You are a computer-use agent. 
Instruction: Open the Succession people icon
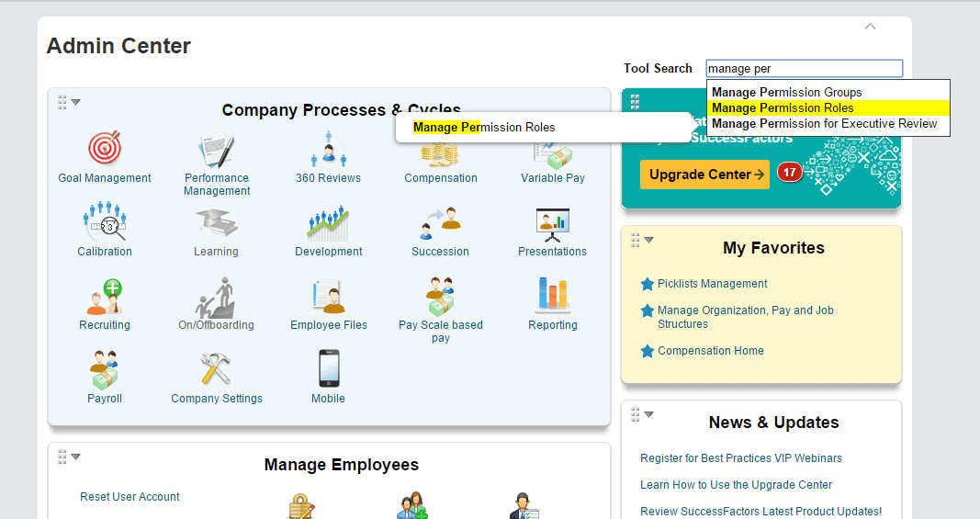(x=440, y=222)
